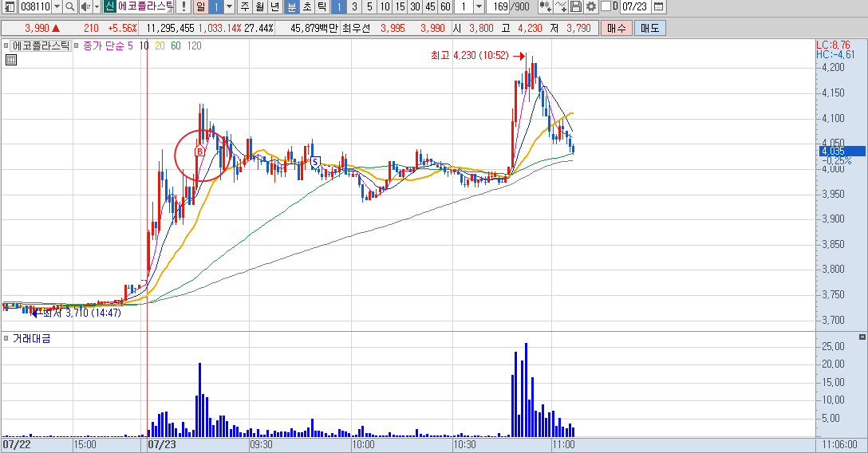
Task: Click the 에코플라스틱 chart legend label
Action: (x=41, y=46)
